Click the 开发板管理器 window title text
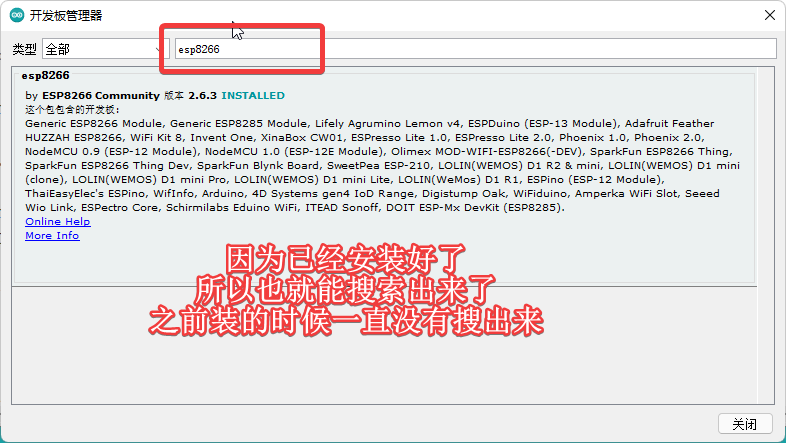The image size is (786, 443). pos(66,16)
